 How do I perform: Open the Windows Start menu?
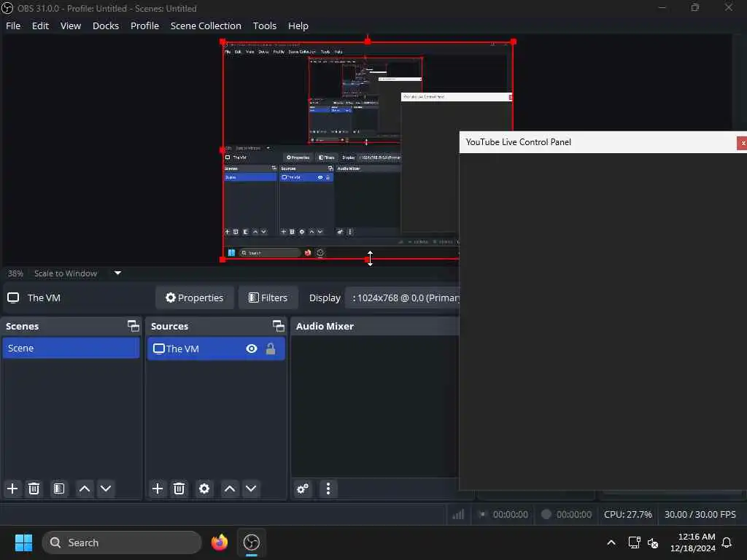point(23,542)
